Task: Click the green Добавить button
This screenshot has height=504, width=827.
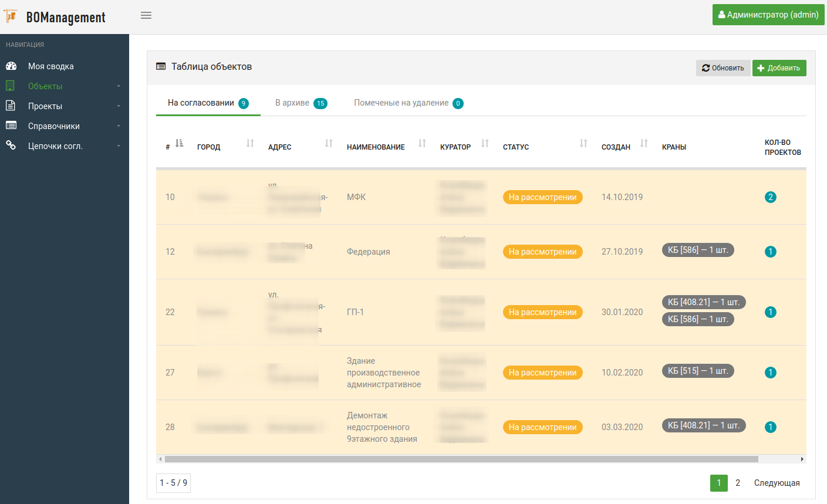Action: pyautogui.click(x=779, y=68)
